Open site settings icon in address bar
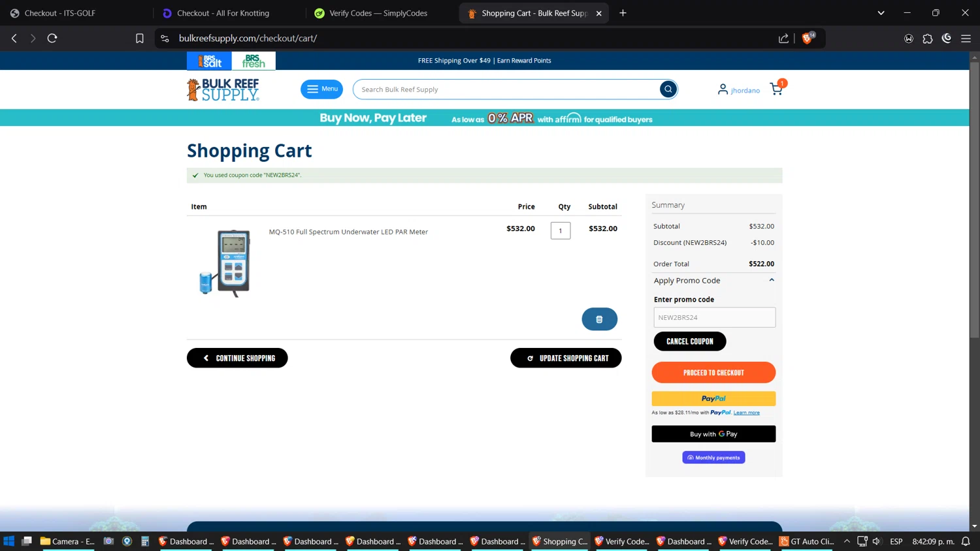The width and height of the screenshot is (980, 551). pos(165,39)
